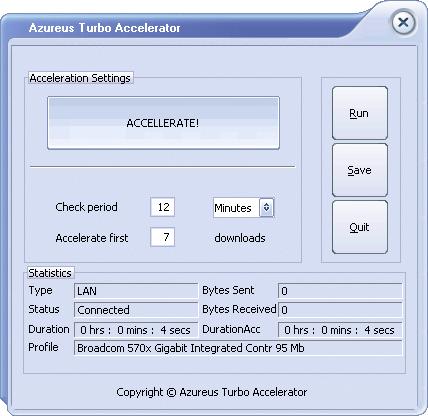Focus the Check period value field
Screen dimensions: 428x416
pos(163,207)
